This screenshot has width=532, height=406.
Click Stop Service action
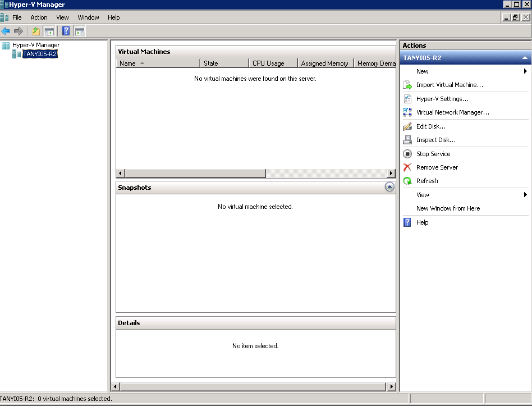(x=433, y=154)
